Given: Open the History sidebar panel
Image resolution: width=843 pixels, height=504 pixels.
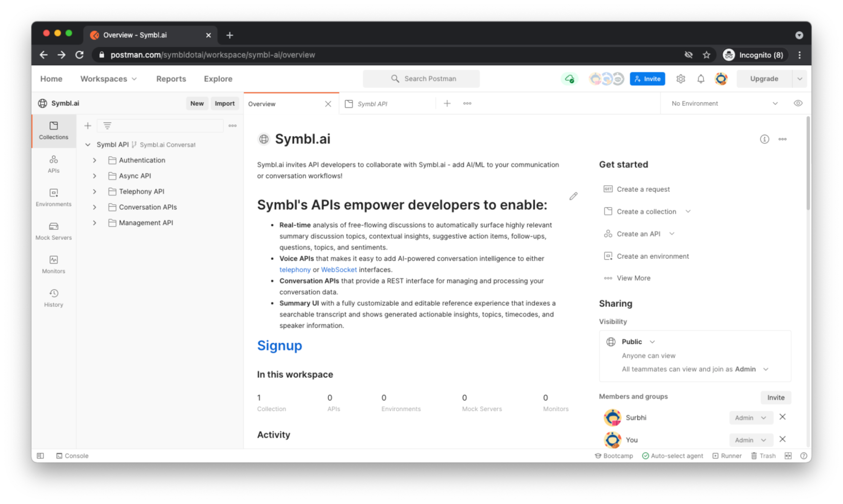Looking at the screenshot, I should point(54,298).
